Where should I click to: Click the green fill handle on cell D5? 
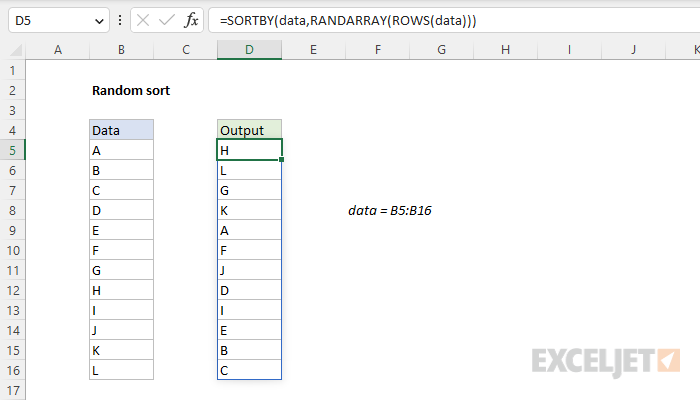coord(281,159)
